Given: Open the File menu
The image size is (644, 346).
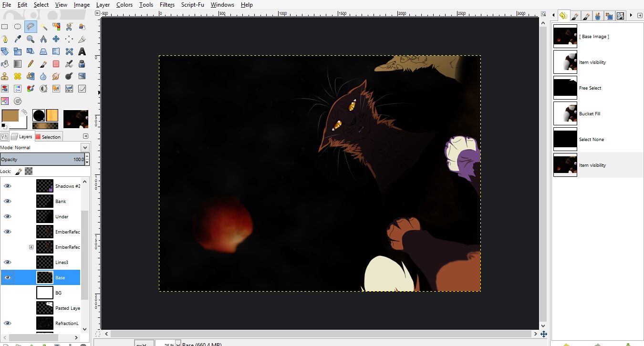Looking at the screenshot, I should point(7,5).
